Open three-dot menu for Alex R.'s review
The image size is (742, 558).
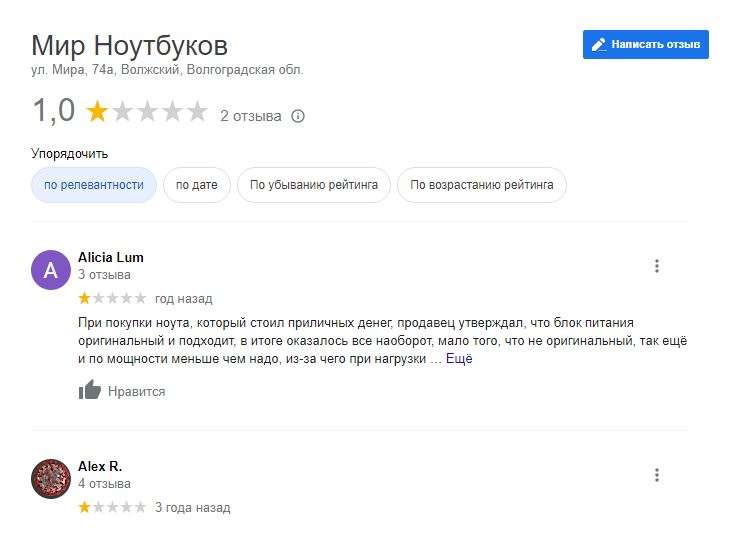(x=657, y=475)
